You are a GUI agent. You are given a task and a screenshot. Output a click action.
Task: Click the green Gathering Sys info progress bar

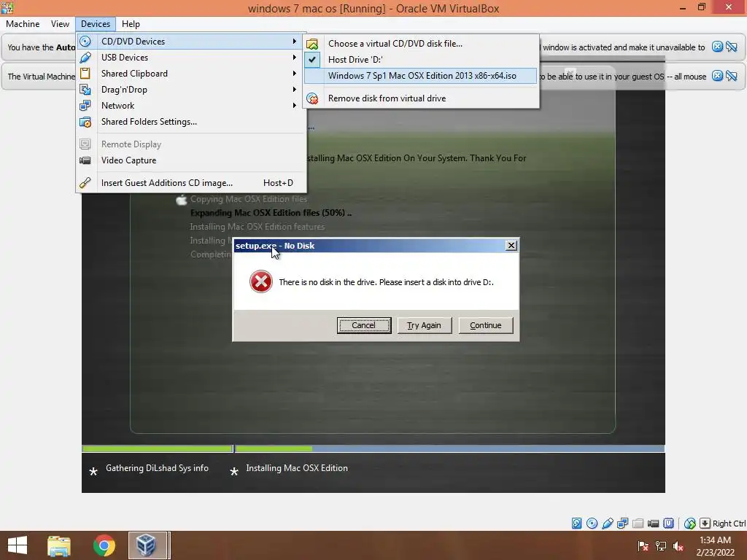[158, 448]
